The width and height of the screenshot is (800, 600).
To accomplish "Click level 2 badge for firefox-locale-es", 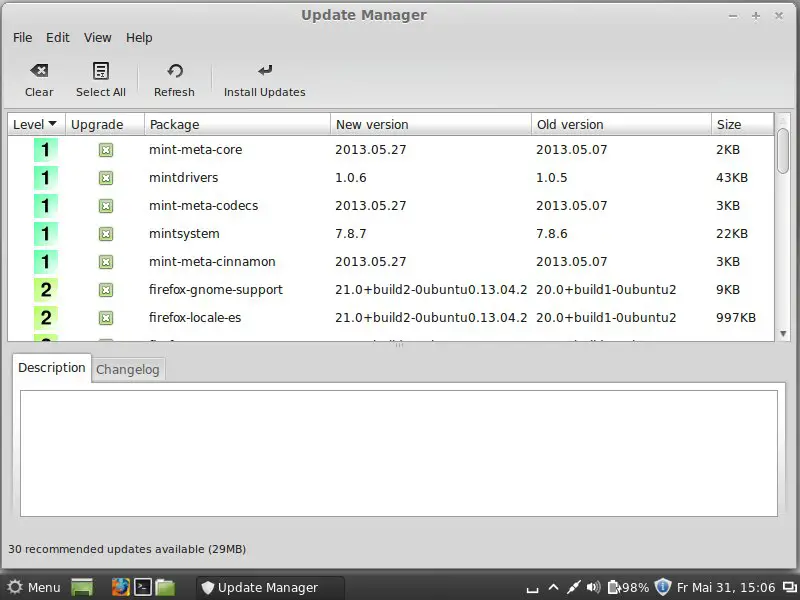I will click(46, 318).
